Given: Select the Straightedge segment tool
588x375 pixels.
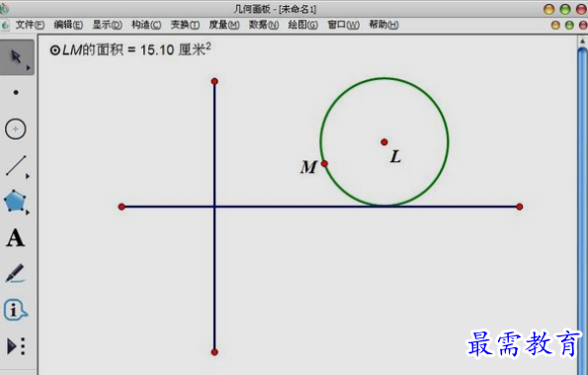Looking at the screenshot, I should point(16,165).
